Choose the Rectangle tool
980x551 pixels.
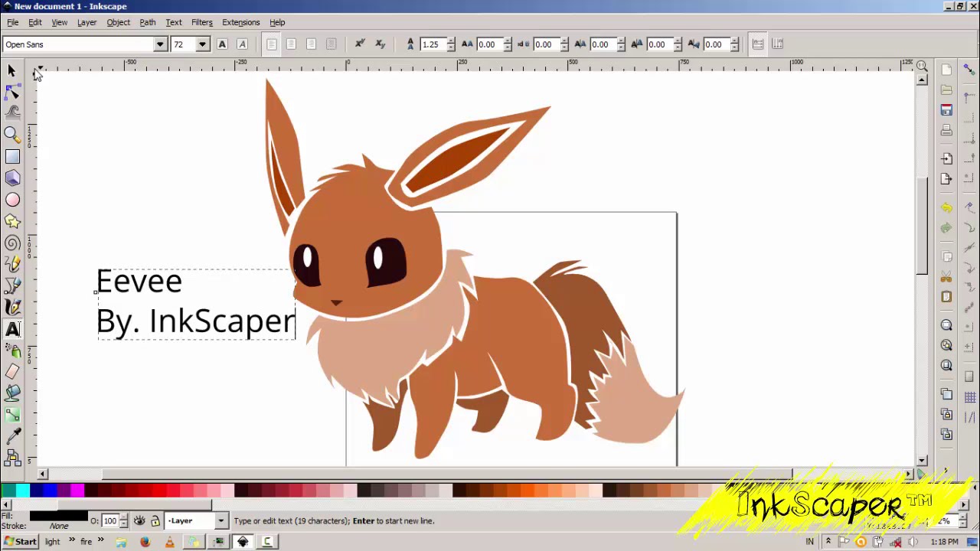pos(12,157)
